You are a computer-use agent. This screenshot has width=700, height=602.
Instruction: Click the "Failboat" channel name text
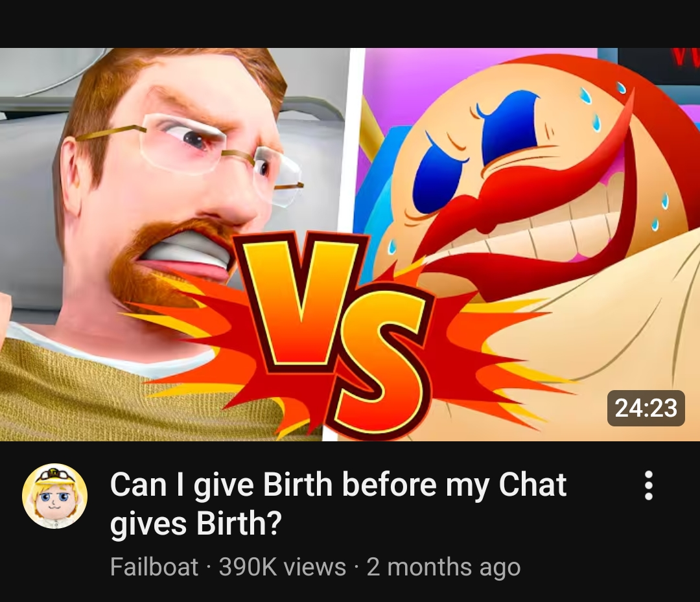click(x=154, y=567)
